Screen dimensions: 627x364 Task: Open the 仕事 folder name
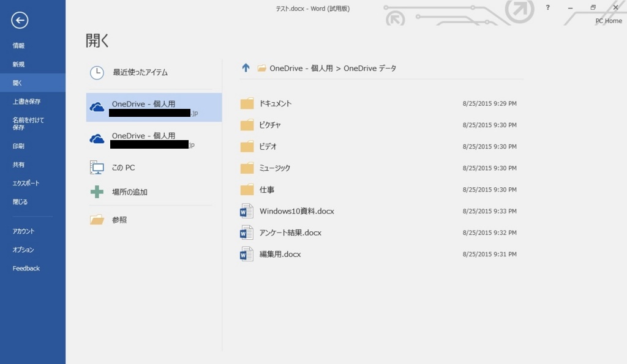267,190
